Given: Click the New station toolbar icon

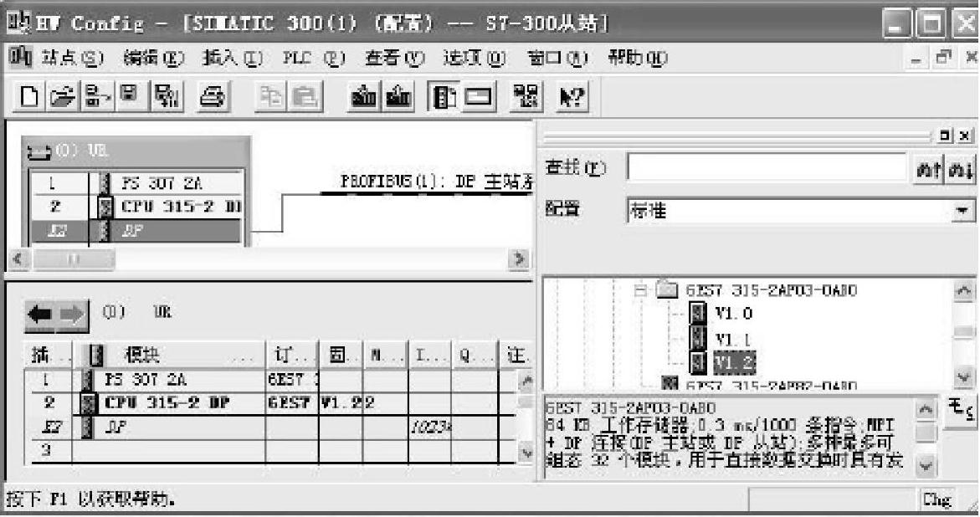Looking at the screenshot, I should pos(29,97).
